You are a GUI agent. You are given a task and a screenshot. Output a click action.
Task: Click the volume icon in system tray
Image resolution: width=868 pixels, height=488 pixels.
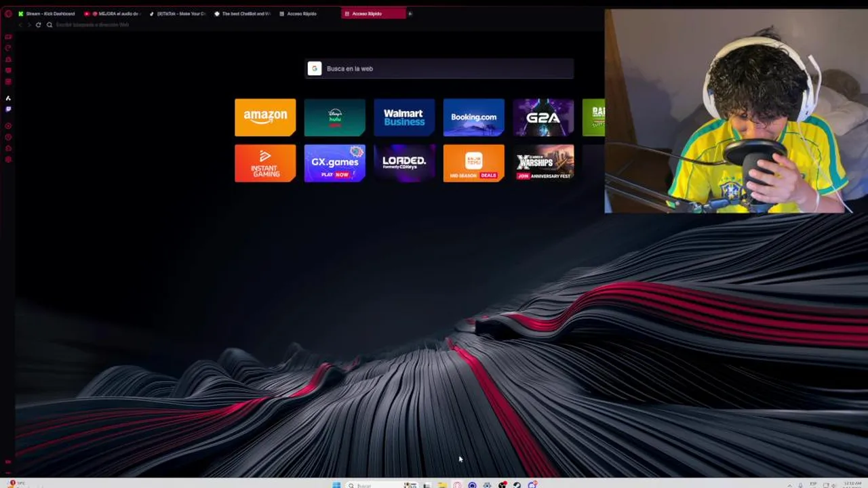834,485
